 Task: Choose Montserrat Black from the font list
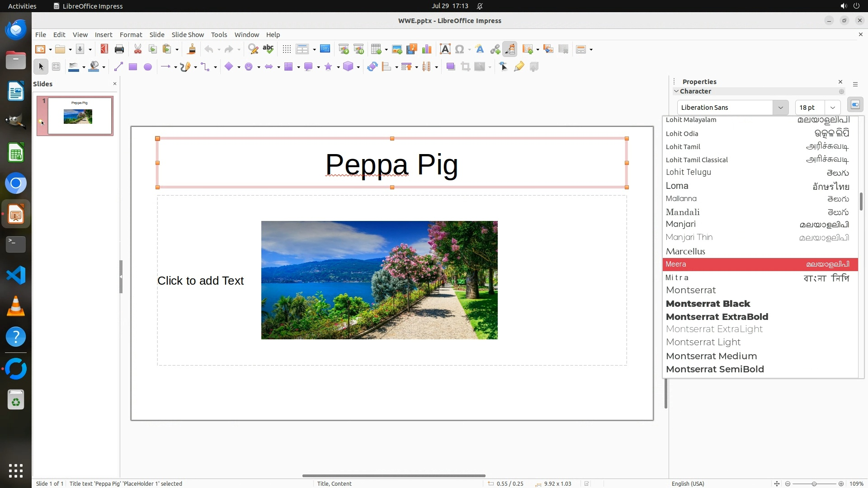click(x=708, y=304)
